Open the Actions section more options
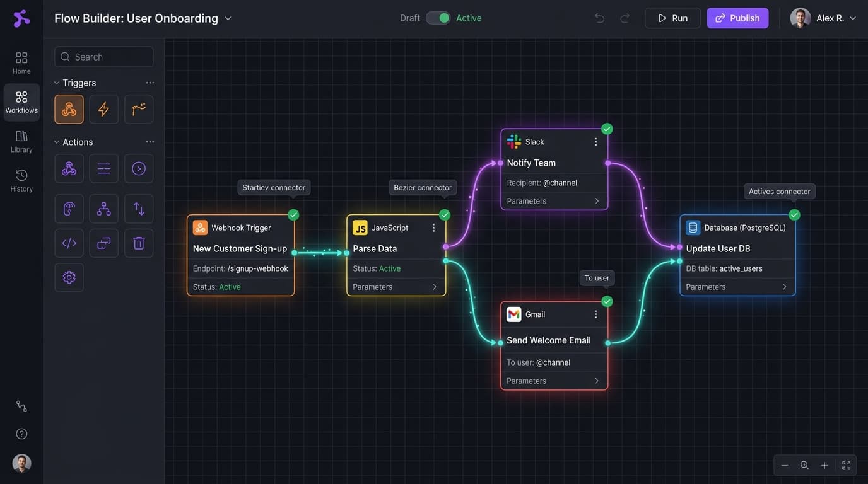Viewport: 868px width, 484px height. click(150, 142)
